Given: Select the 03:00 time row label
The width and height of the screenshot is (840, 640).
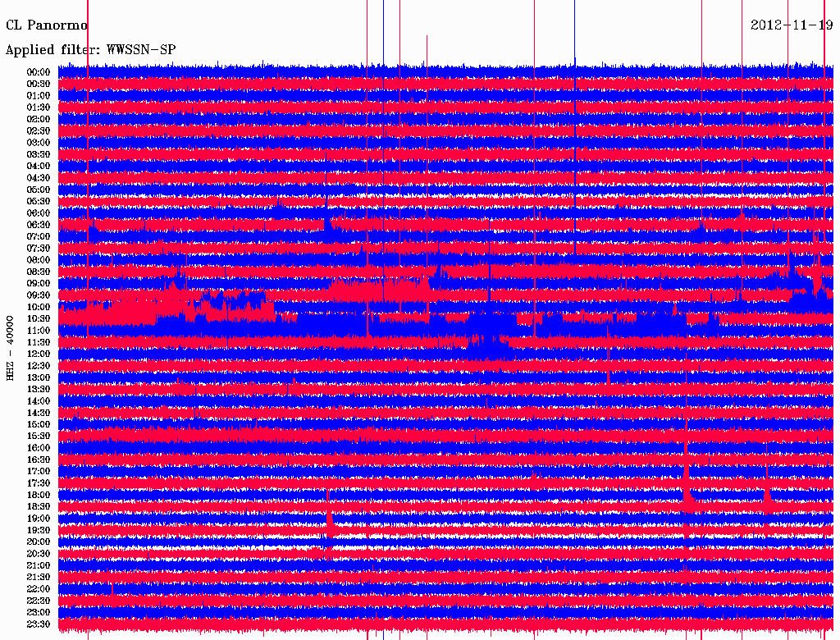Looking at the screenshot, I should tap(39, 143).
